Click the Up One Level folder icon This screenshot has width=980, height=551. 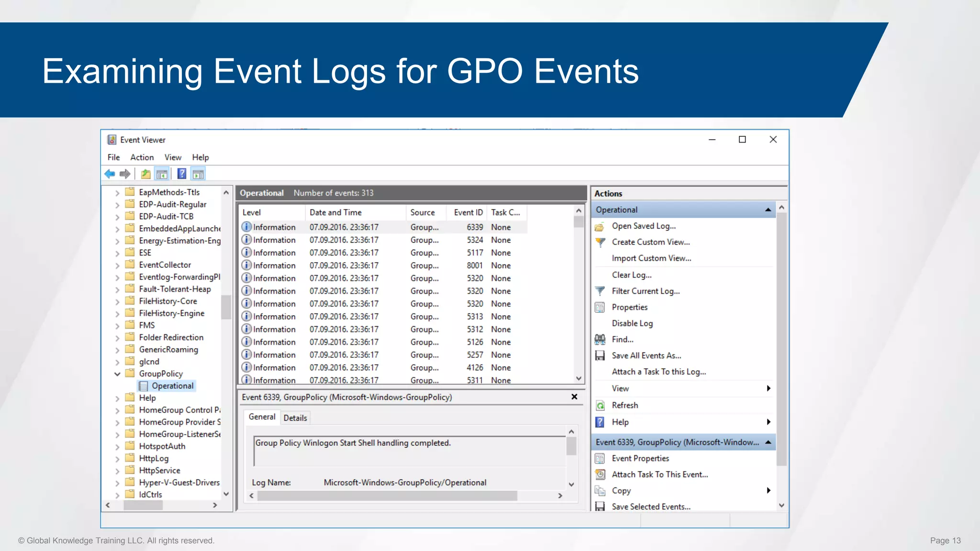pos(146,174)
